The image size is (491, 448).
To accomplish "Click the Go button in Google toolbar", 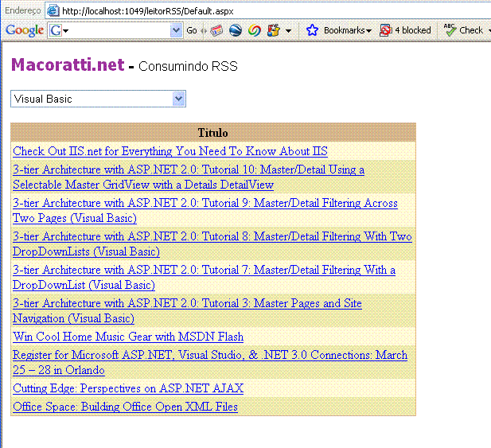I will (x=192, y=30).
